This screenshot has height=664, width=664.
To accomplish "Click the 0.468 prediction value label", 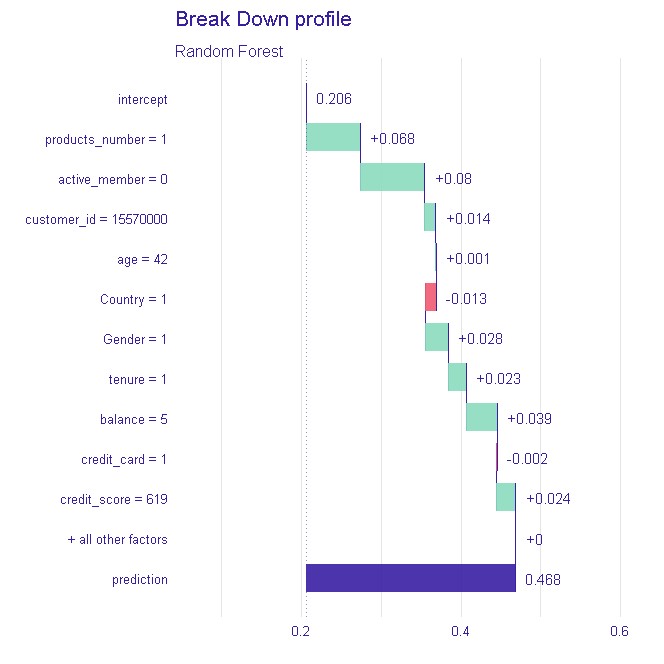I will [x=541, y=579].
